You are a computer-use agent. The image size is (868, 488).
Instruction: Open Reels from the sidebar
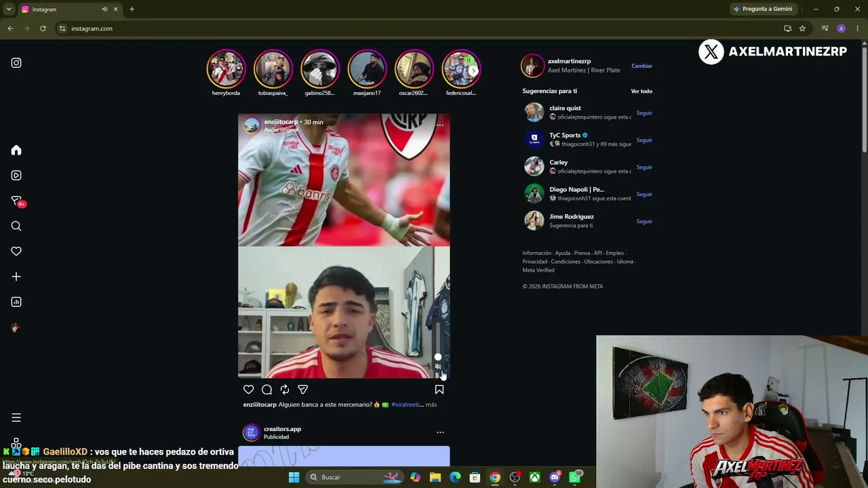tap(16, 176)
